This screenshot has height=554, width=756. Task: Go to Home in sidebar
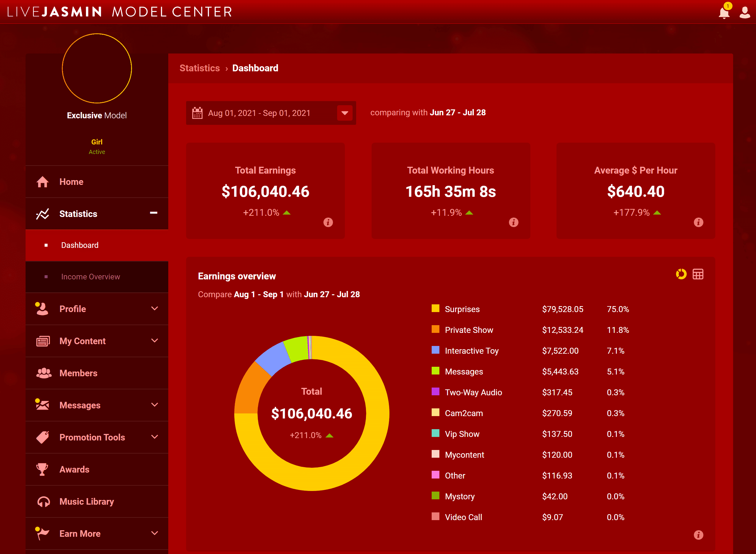pyautogui.click(x=71, y=182)
